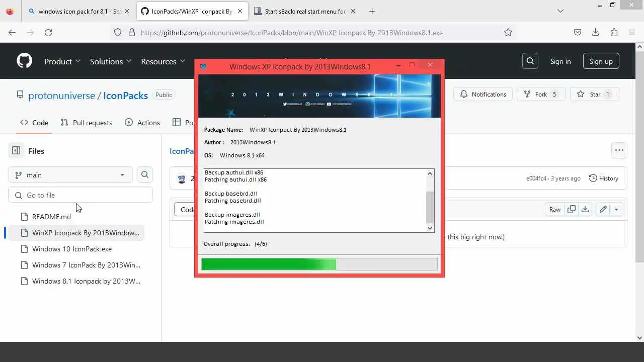This screenshot has width=644, height=362.
Task: View file History
Action: pos(603,178)
